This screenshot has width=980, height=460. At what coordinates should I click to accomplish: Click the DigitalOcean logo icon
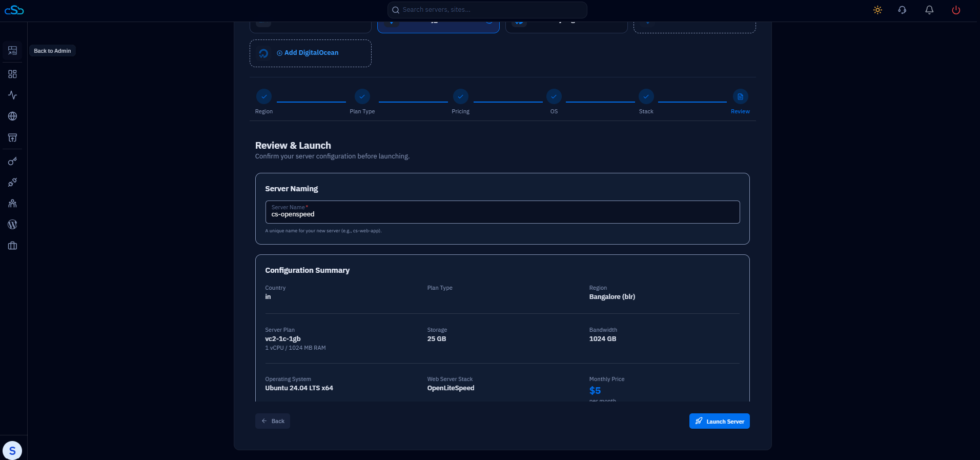pyautogui.click(x=263, y=53)
